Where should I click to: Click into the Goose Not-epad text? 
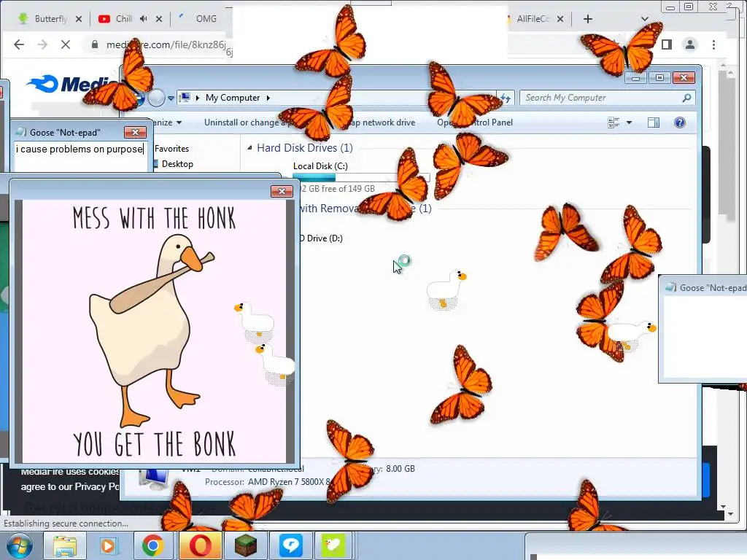click(79, 149)
